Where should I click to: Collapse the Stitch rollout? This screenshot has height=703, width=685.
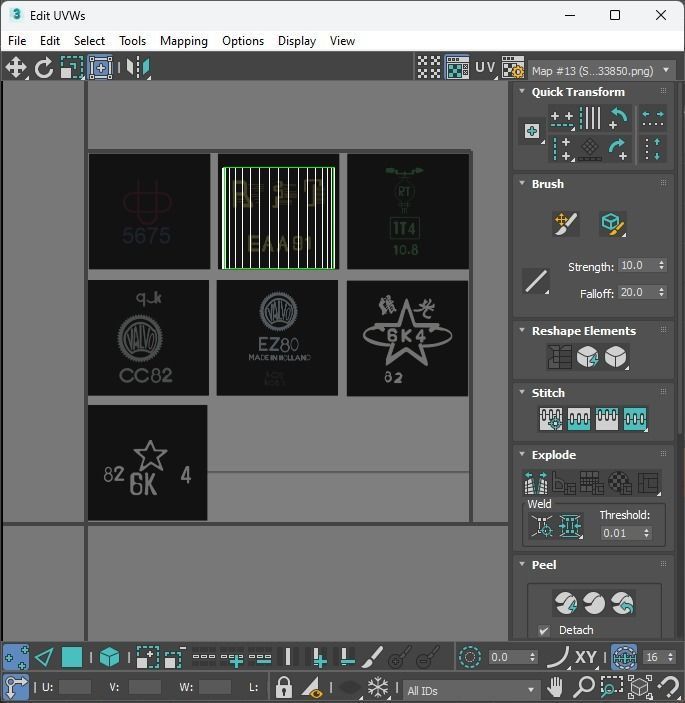(522, 392)
